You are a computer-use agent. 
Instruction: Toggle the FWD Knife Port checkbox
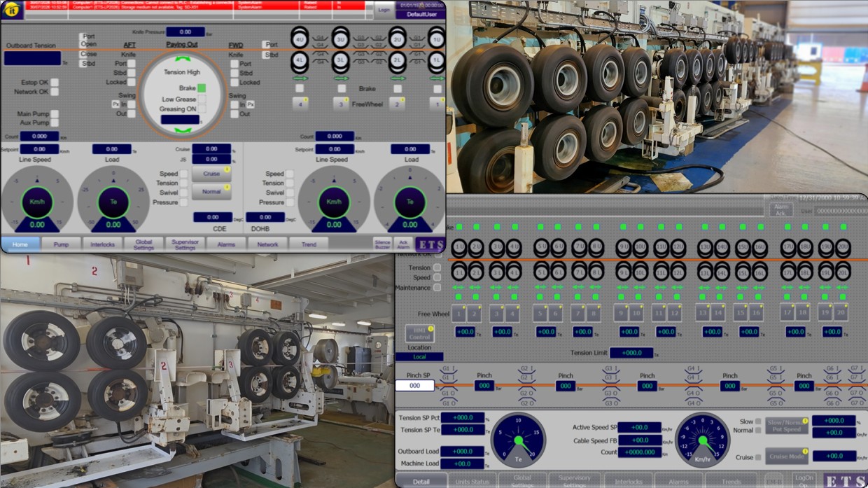(234, 64)
